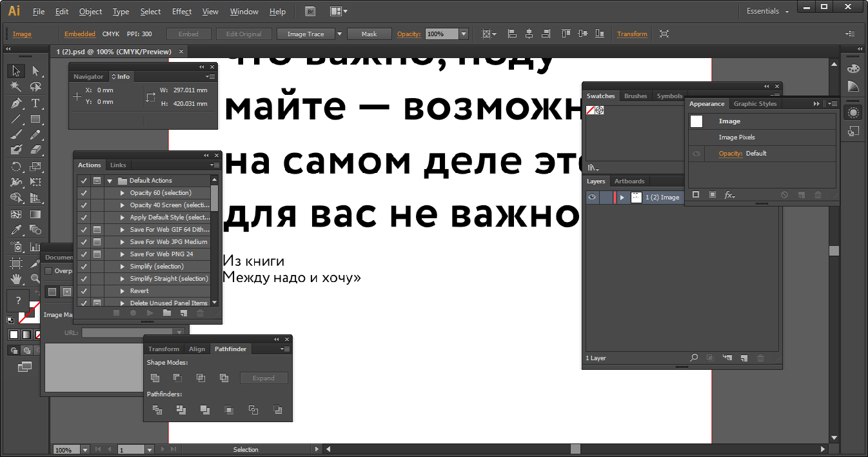Screen dimensions: 868x457
Task: Click the Mask button in the options bar
Action: [369, 34]
